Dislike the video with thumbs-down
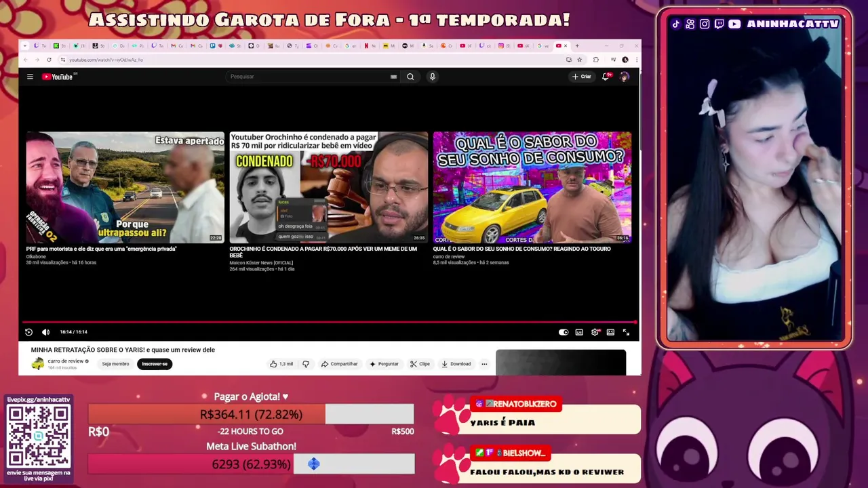 pyautogui.click(x=306, y=364)
